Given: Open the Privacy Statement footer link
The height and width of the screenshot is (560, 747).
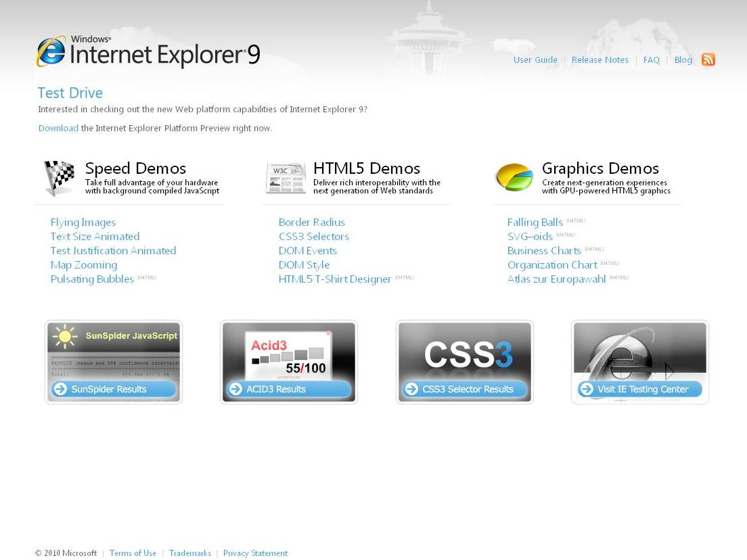Looking at the screenshot, I should click(x=255, y=553).
